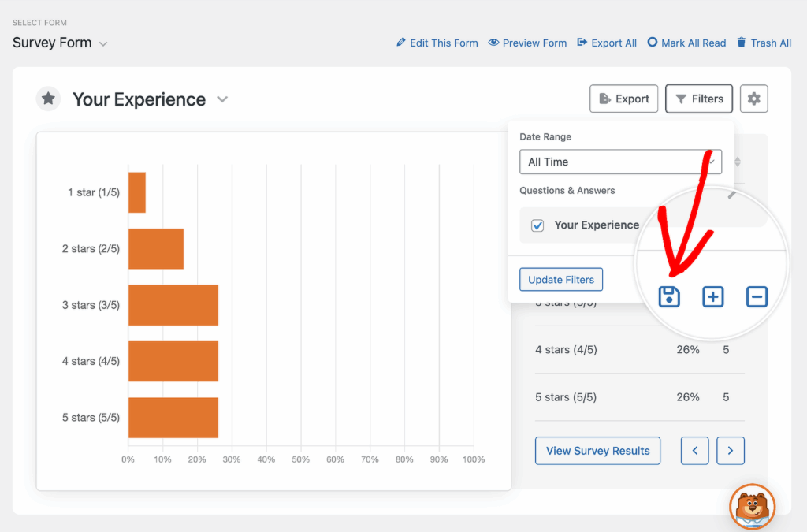Image resolution: width=807 pixels, height=532 pixels.
Task: Click the minus remove filter icon
Action: [x=757, y=297]
